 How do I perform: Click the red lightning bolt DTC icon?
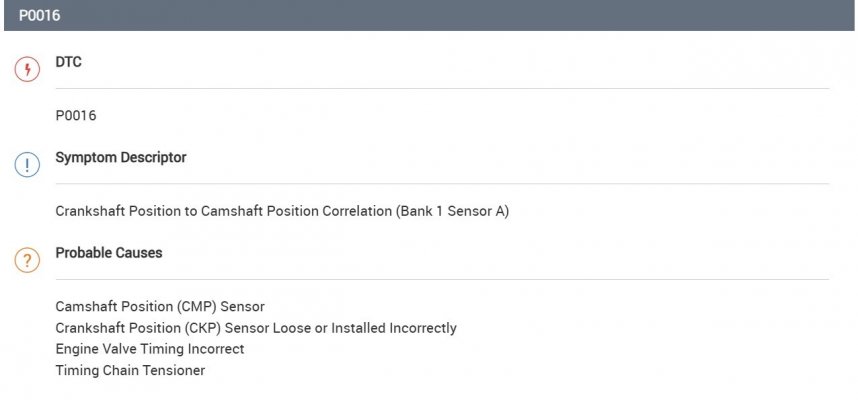click(27, 69)
